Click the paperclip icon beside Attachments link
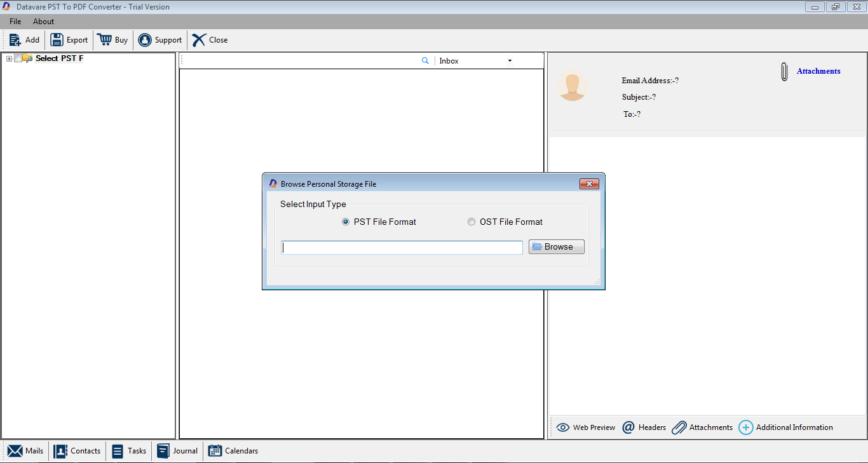Viewport: 868px width, 463px height. tap(785, 72)
